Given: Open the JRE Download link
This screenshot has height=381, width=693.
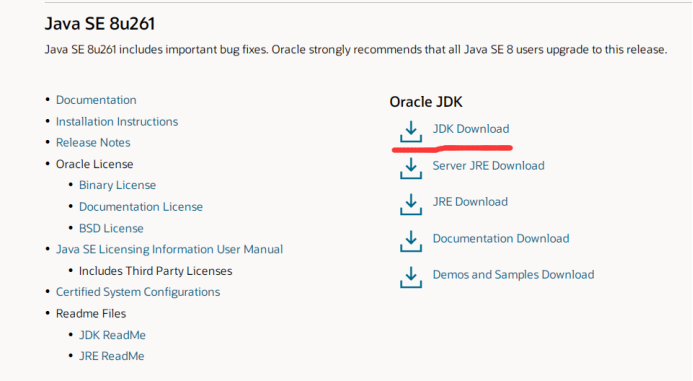Looking at the screenshot, I should 470,202.
